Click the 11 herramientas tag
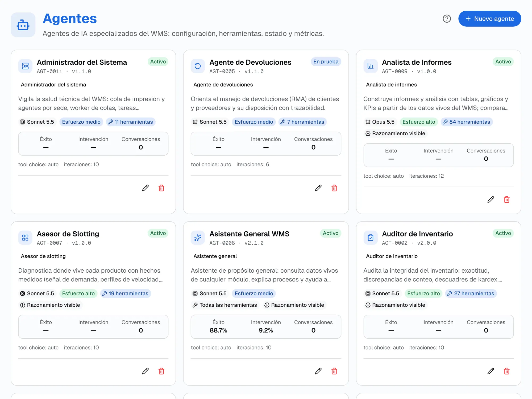The image size is (532, 399). tap(131, 122)
